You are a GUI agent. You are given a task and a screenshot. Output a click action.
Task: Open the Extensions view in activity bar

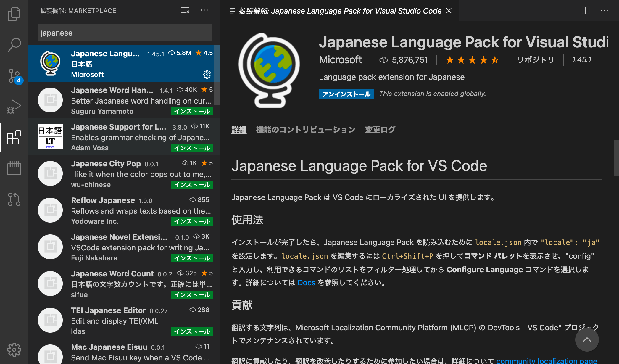(x=14, y=138)
